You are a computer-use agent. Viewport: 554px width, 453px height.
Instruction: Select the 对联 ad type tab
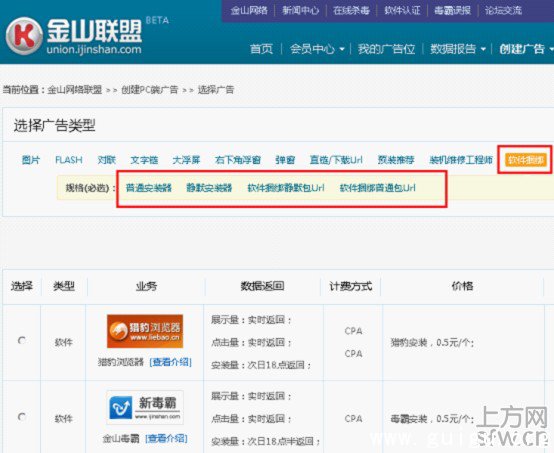(x=107, y=160)
